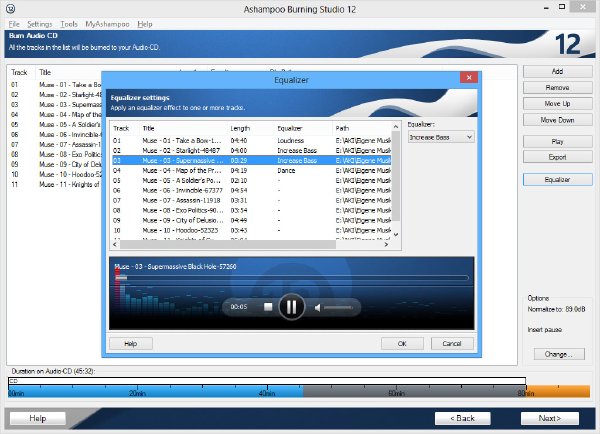Click the Add track button

[x=558, y=71]
